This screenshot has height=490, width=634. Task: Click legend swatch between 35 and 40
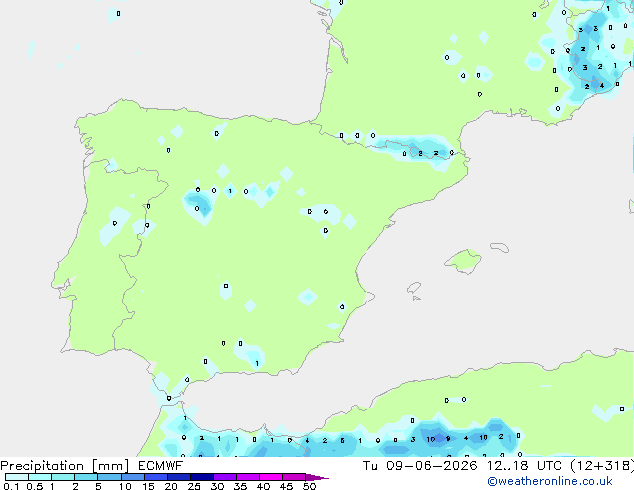248,477
